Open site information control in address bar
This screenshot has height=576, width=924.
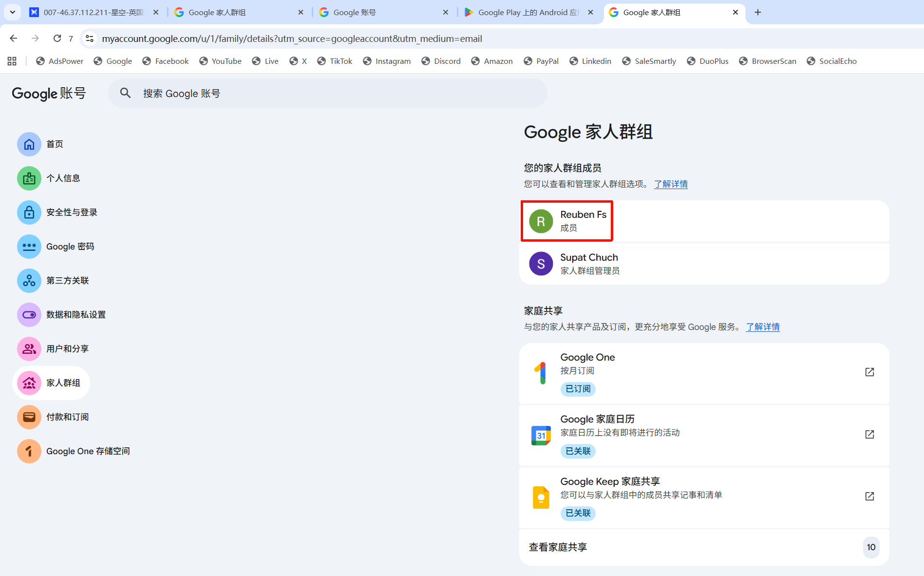[90, 38]
